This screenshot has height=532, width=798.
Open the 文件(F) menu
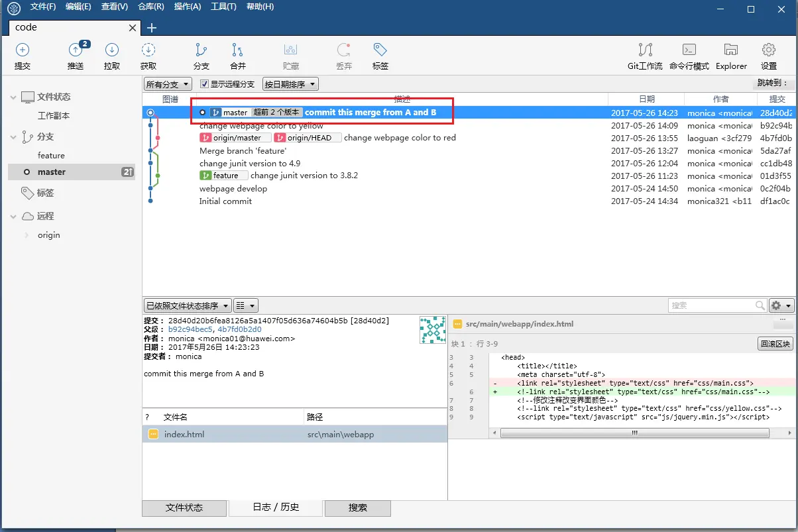coord(42,6)
